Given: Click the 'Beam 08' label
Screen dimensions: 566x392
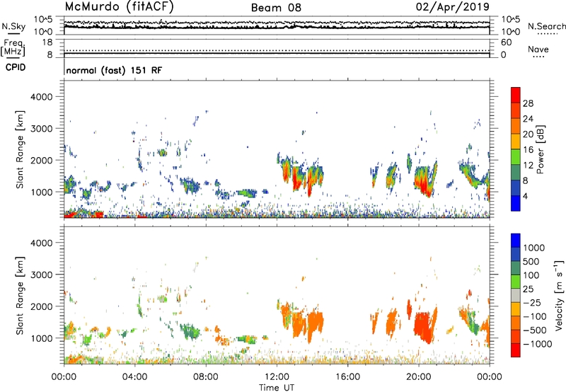Looking at the screenshot, I should coord(276,8).
